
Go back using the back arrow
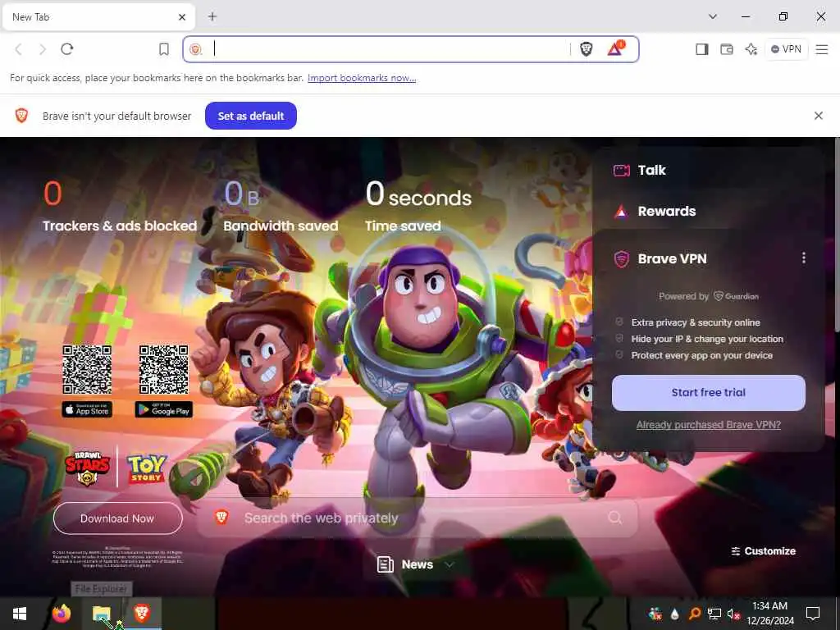point(18,49)
